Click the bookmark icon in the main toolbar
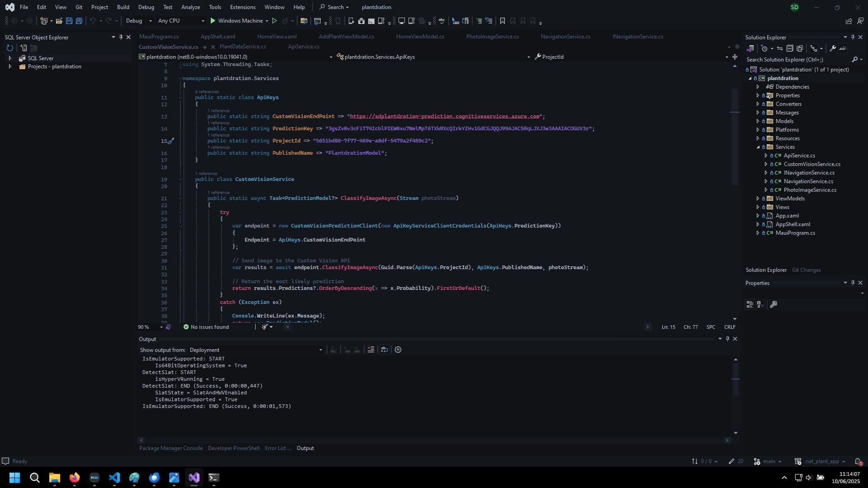 (x=502, y=21)
